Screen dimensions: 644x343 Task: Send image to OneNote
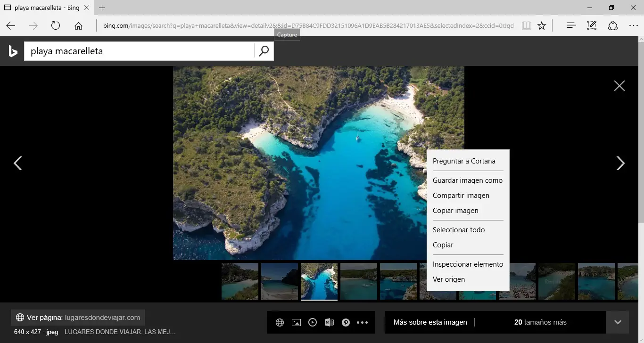329,322
